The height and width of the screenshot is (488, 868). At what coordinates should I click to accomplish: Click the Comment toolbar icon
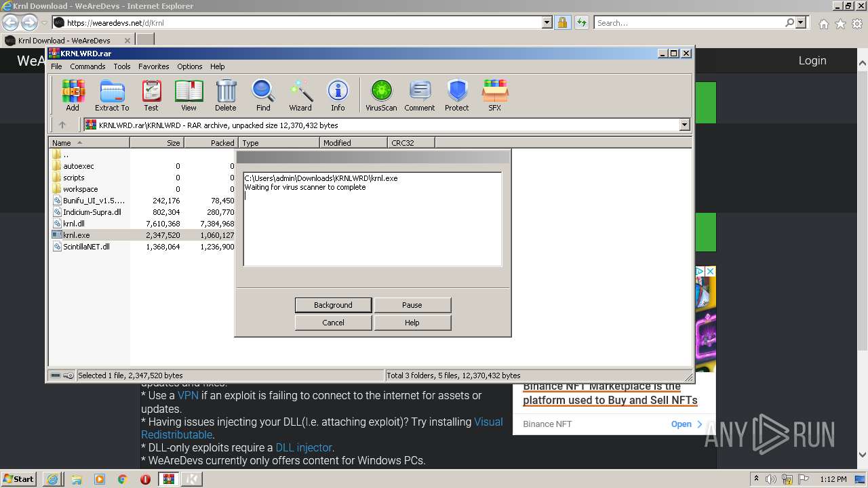420,95
